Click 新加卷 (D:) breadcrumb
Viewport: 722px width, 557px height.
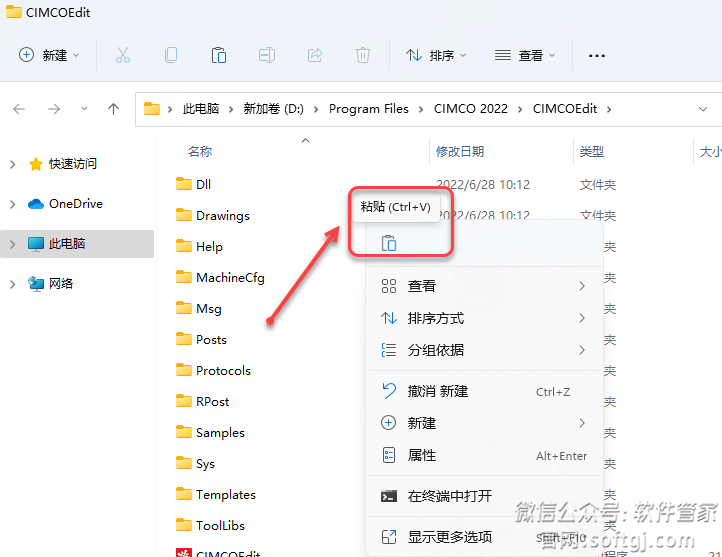coord(274,109)
